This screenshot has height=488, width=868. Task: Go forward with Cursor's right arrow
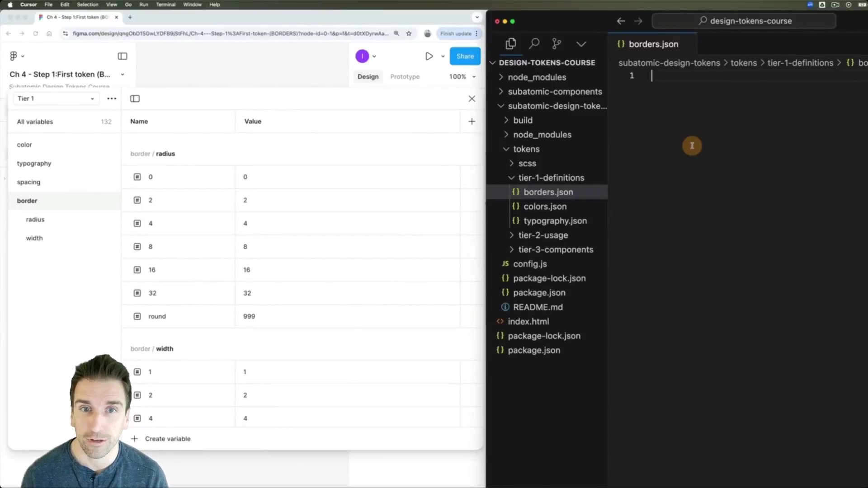click(638, 21)
